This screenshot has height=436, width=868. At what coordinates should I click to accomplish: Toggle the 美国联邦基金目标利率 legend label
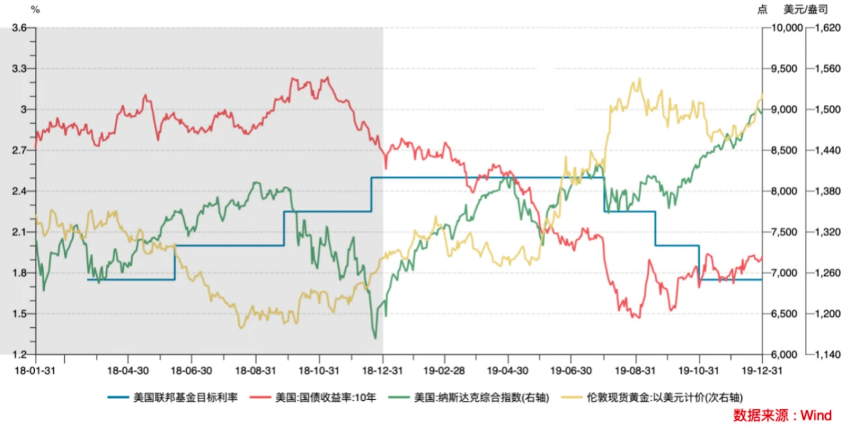186,397
